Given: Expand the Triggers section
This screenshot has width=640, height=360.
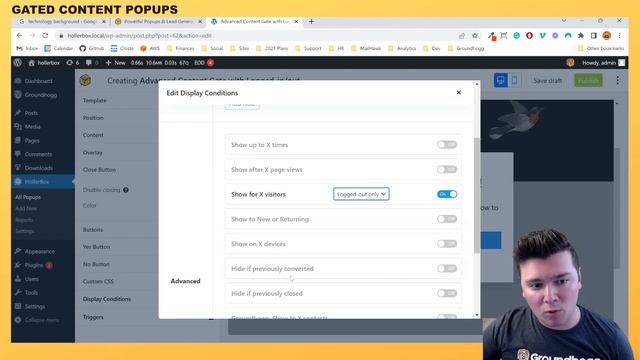Looking at the screenshot, I should coord(93,317).
